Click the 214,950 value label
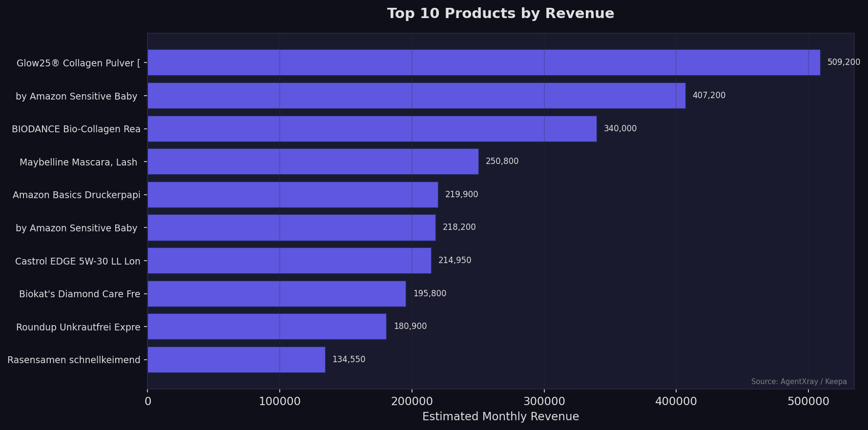The image size is (868, 430). coord(455,261)
